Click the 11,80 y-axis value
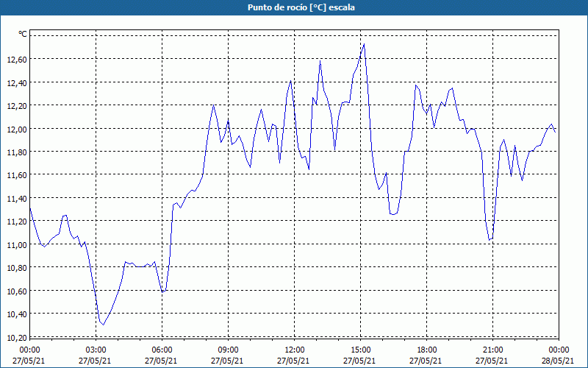The image size is (588, 368). [x=17, y=152]
